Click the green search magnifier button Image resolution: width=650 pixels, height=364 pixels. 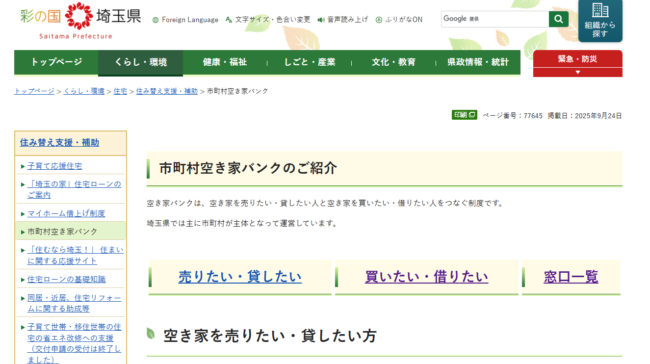[x=558, y=19]
